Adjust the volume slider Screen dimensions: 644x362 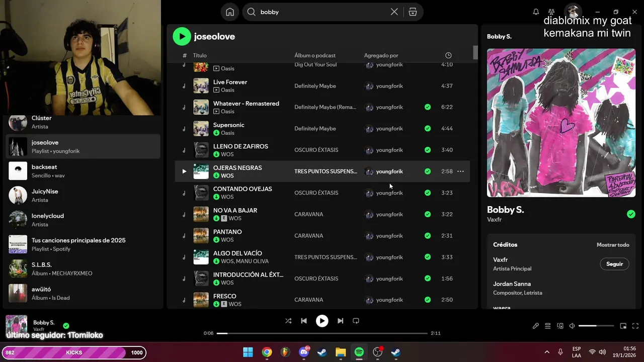(596, 326)
